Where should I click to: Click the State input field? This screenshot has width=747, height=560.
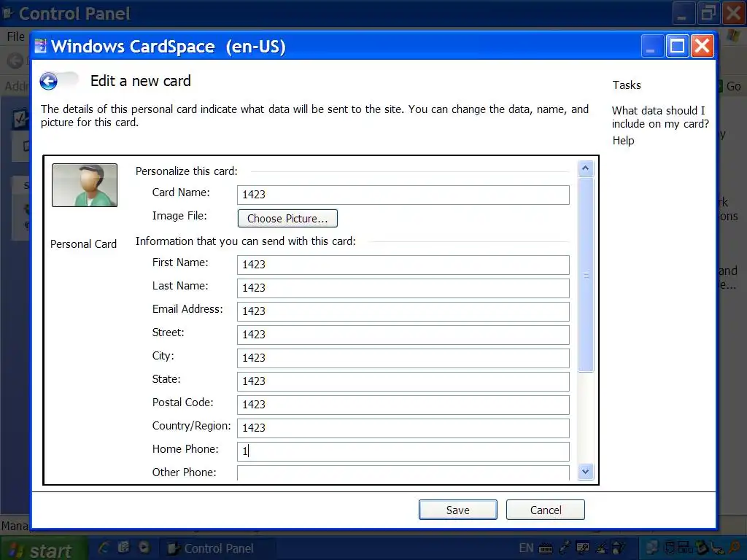tap(403, 381)
